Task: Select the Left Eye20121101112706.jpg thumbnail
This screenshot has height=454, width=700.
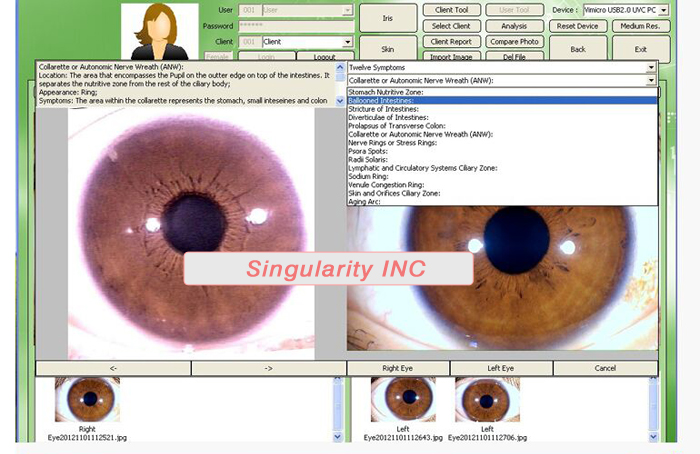Action: pos(485,400)
